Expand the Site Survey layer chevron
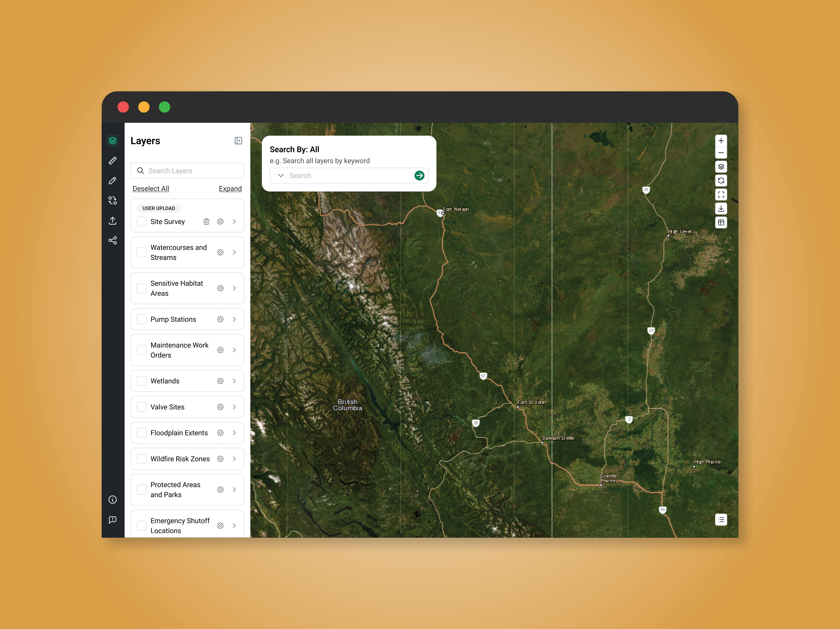Viewport: 840px width, 629px height. (234, 222)
